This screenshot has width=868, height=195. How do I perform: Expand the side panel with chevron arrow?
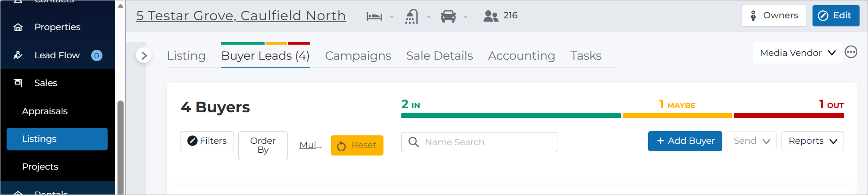(144, 55)
